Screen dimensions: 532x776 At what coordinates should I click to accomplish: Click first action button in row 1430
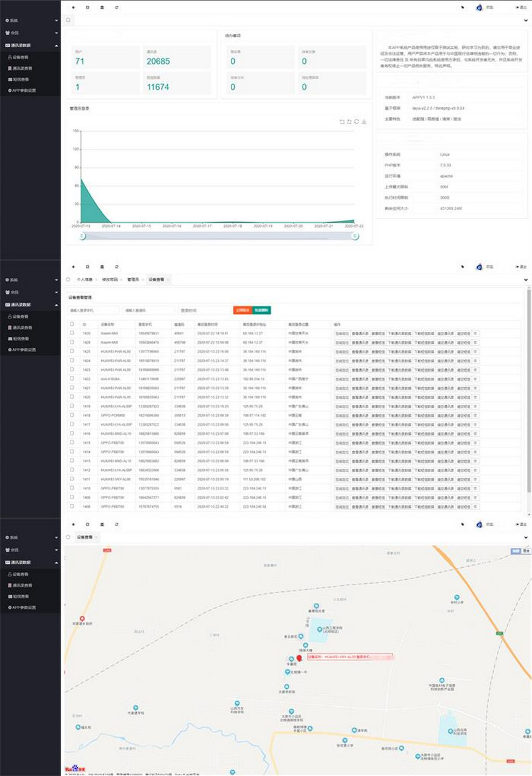(342, 334)
